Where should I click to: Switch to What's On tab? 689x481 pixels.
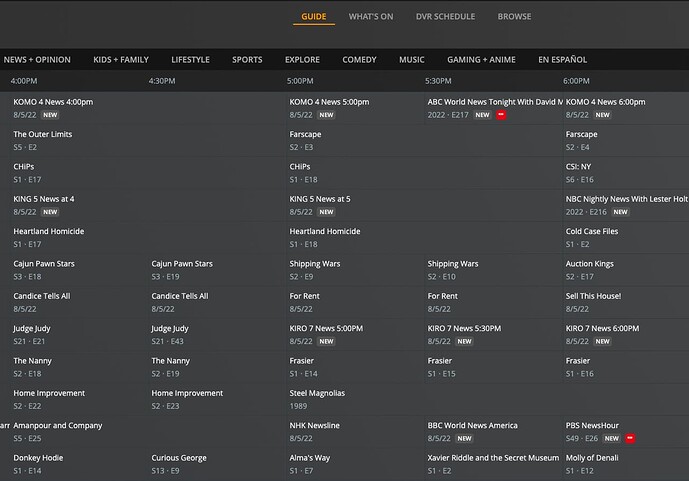coord(371,17)
